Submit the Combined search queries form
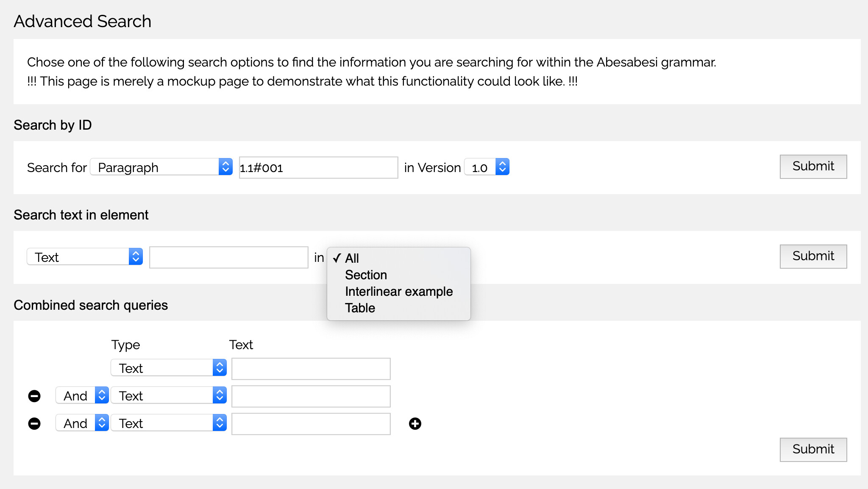 (x=813, y=450)
